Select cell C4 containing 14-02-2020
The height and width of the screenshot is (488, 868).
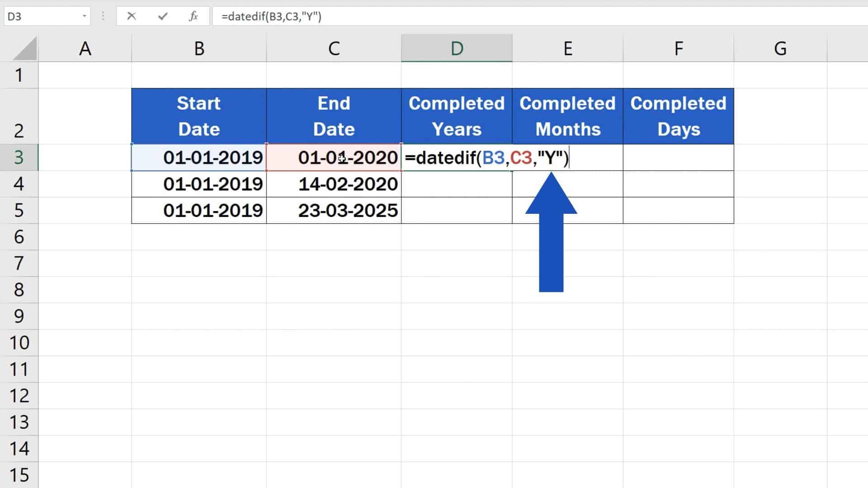[334, 184]
